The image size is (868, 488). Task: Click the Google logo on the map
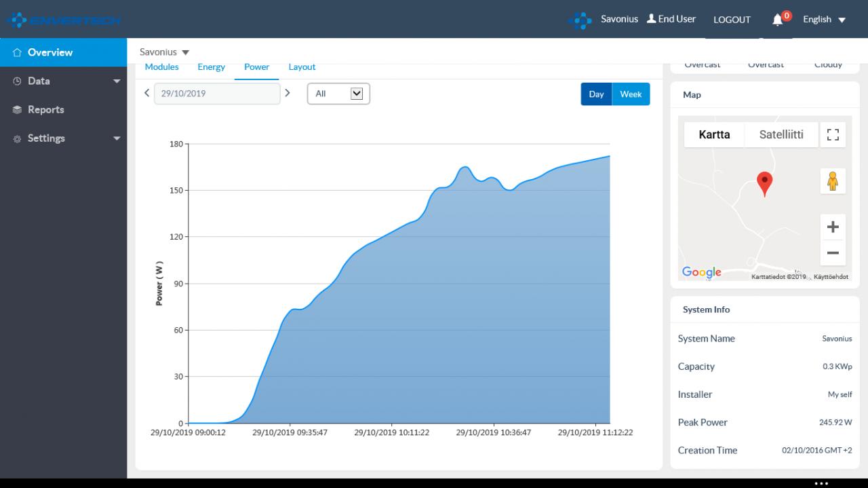[x=702, y=272]
